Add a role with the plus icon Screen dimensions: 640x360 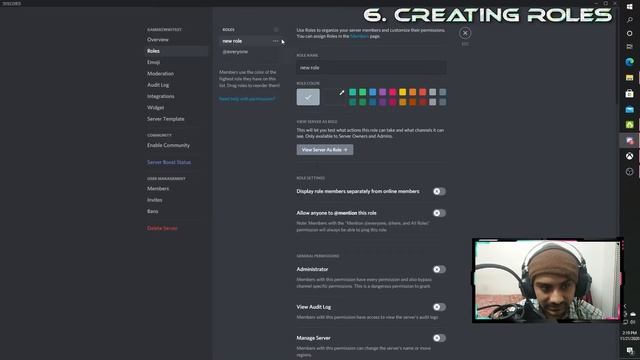pos(276,29)
